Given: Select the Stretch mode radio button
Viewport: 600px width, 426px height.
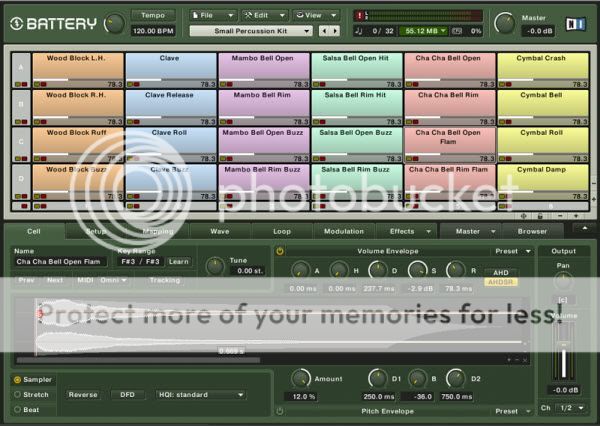Looking at the screenshot, I should click(17, 395).
